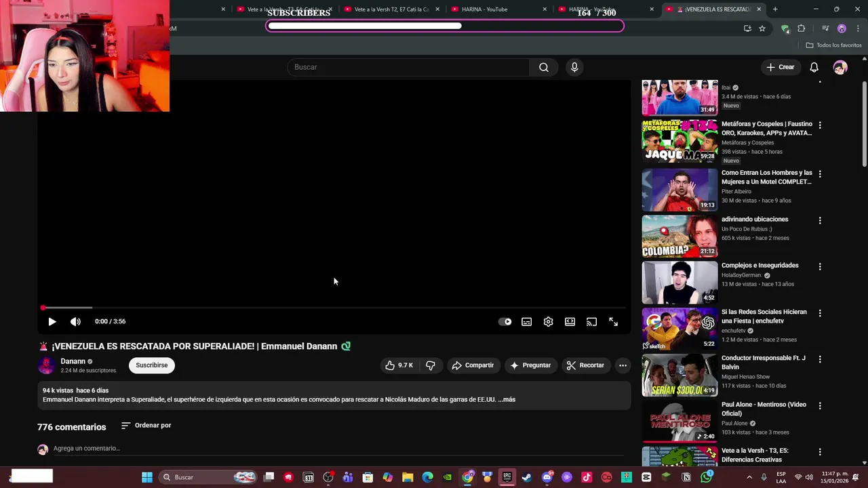Open the adivinando ubicaciones video thumbnail
The image size is (868, 488).
tap(679, 237)
